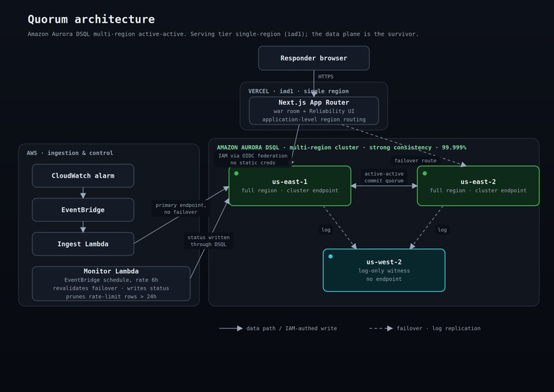Image resolution: width=554 pixels, height=392 pixels.
Task: Click the cyan status dot in us-west-2
Action: pyautogui.click(x=331, y=257)
